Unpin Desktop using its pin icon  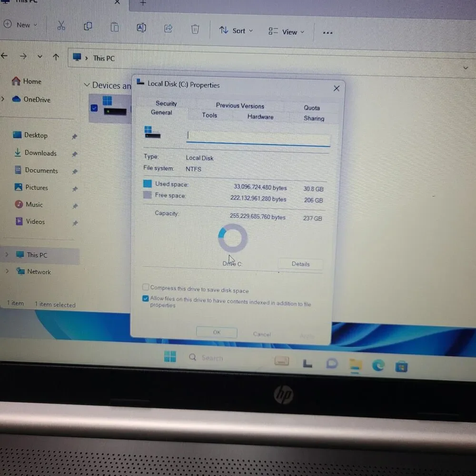(x=74, y=137)
